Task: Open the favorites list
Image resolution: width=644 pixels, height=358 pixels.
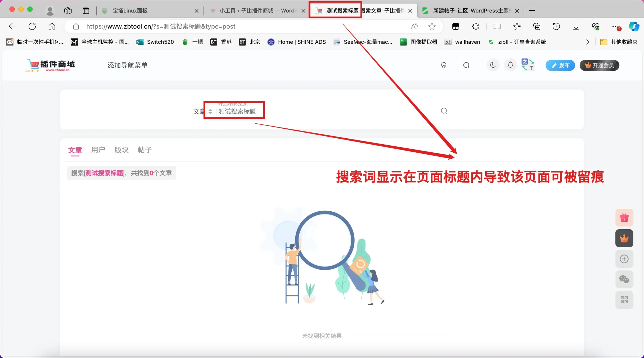Action: click(x=517, y=26)
